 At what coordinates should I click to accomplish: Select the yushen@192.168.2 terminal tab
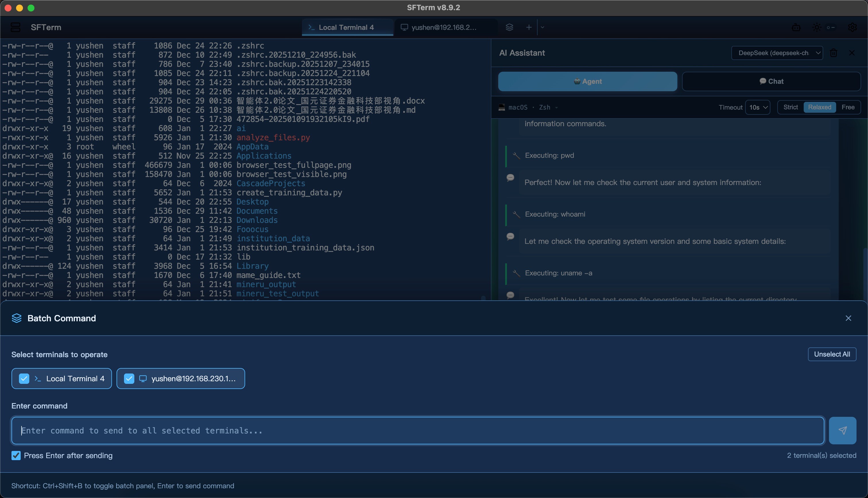pos(445,27)
